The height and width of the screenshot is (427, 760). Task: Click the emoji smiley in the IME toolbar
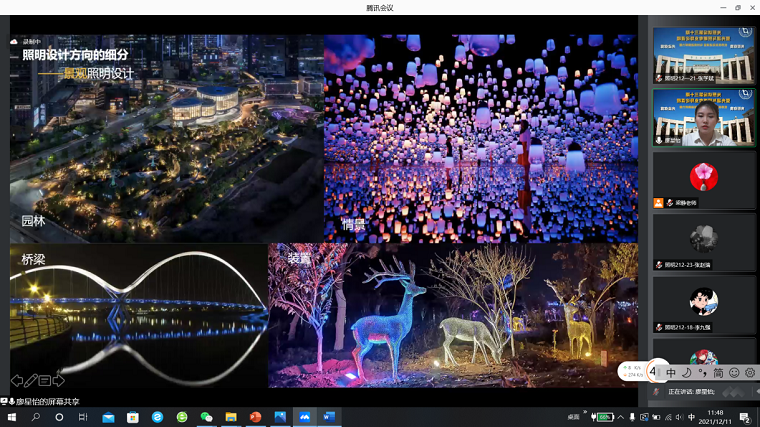(734, 372)
